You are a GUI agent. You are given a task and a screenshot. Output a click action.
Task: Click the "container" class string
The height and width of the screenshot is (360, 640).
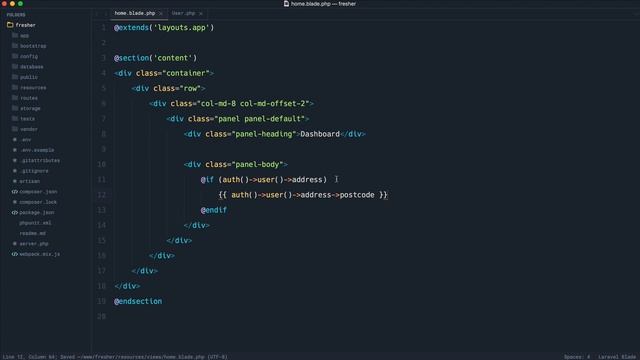tap(186, 73)
